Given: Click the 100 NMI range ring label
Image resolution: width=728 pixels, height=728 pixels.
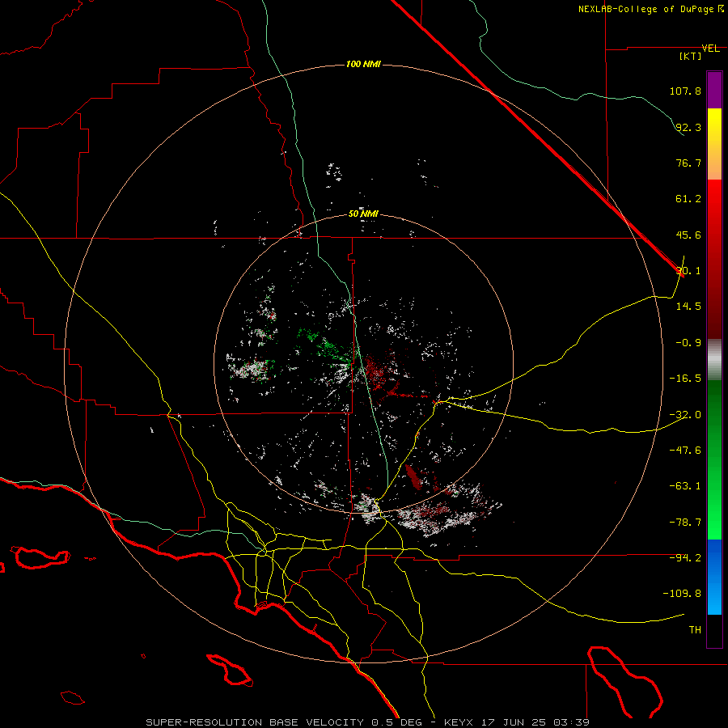Looking at the screenshot, I should [363, 64].
